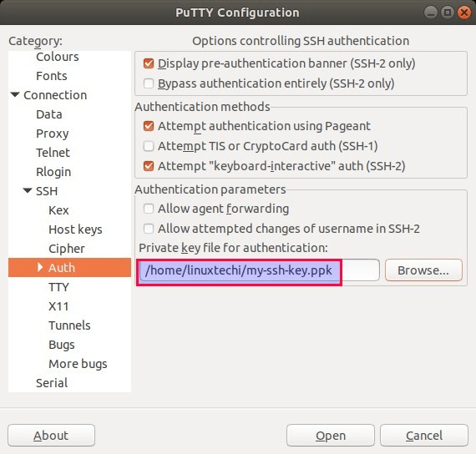476x454 pixels.
Task: Close the PuTTY Configuration window
Action: pyautogui.click(x=464, y=13)
